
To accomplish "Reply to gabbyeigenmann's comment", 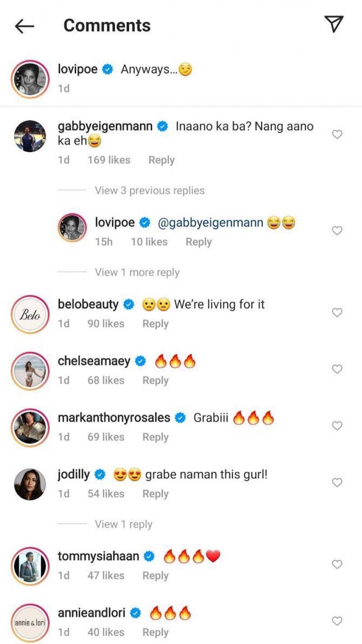I will coord(161,160).
